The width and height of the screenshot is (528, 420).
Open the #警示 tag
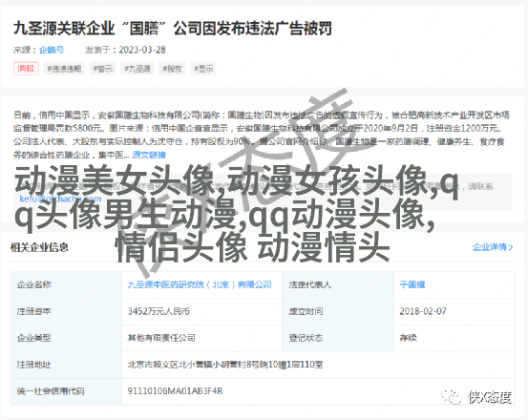[103, 69]
